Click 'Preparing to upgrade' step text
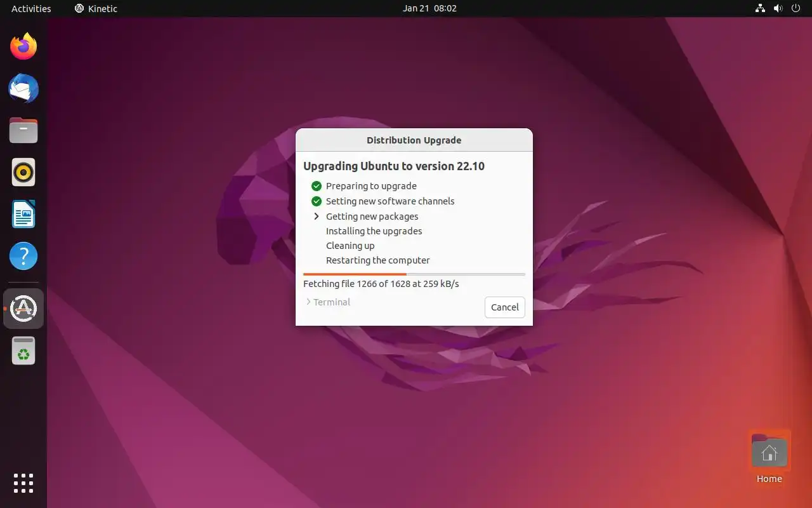The height and width of the screenshot is (508, 812). 371,186
